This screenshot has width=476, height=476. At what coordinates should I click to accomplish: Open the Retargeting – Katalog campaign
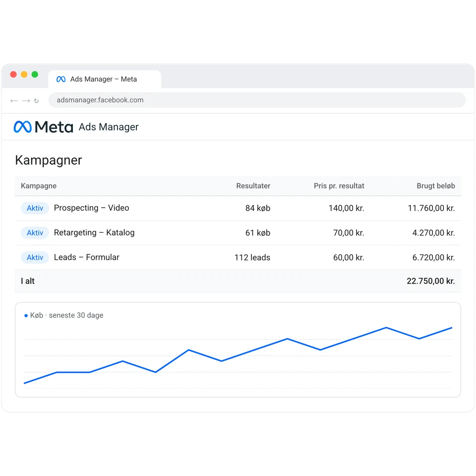coord(94,233)
